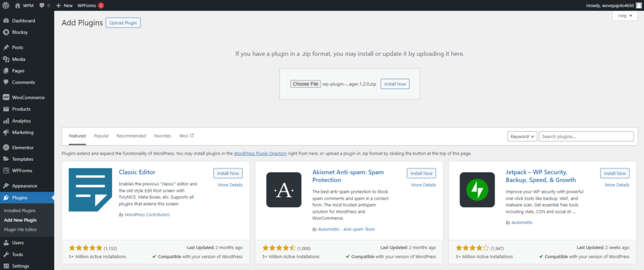
Task: Click the Elementor icon in sidebar
Action: click(6, 148)
